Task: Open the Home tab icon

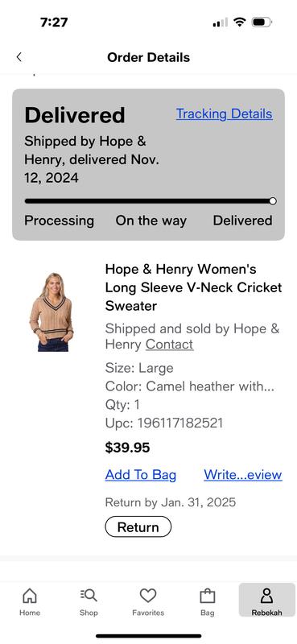Action: pyautogui.click(x=30, y=596)
